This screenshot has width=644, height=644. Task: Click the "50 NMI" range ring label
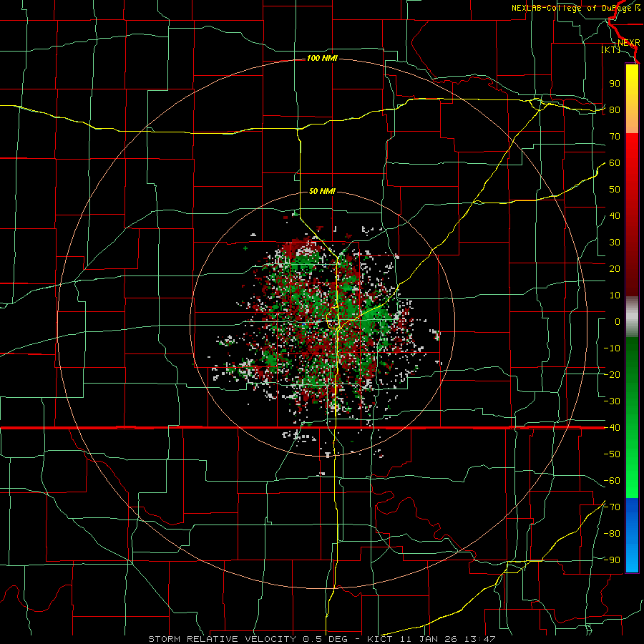point(322,191)
